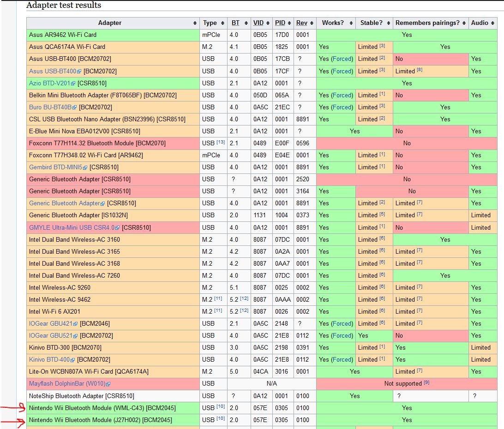Click Lite-On WCBN807A Wi-Fi Card cell
This screenshot has height=429, width=504.
[113, 371]
